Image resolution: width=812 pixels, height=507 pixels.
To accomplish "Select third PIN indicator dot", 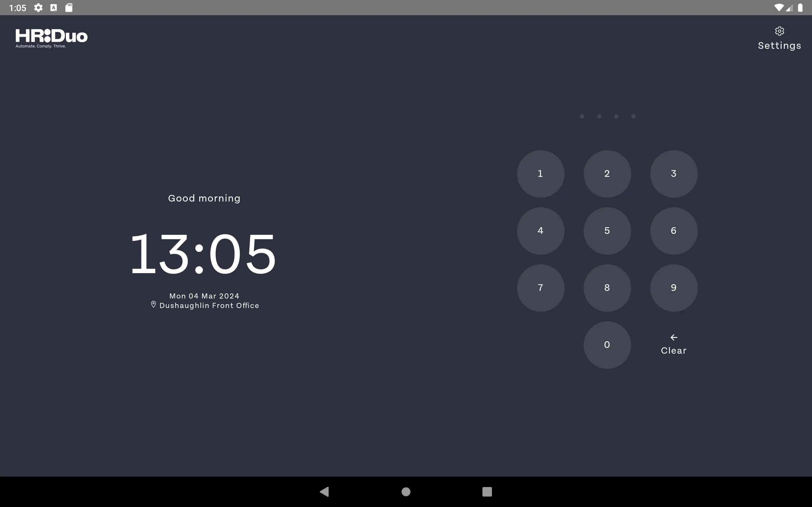I will 616,116.
